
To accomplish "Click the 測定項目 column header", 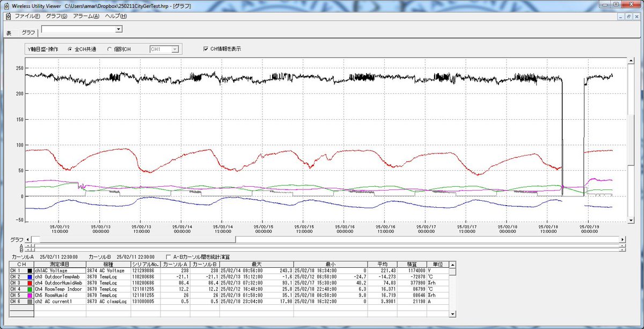I will [59, 265].
